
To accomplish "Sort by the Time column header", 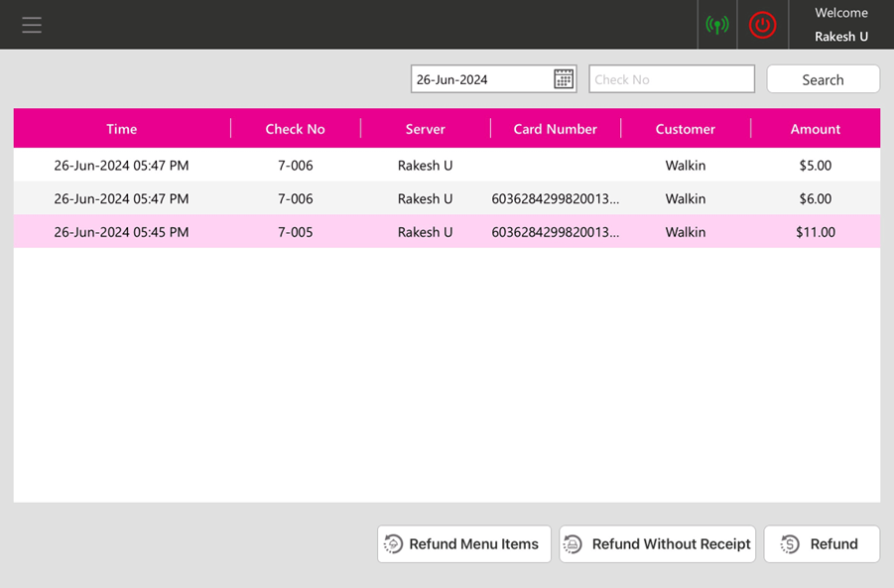I will point(121,129).
